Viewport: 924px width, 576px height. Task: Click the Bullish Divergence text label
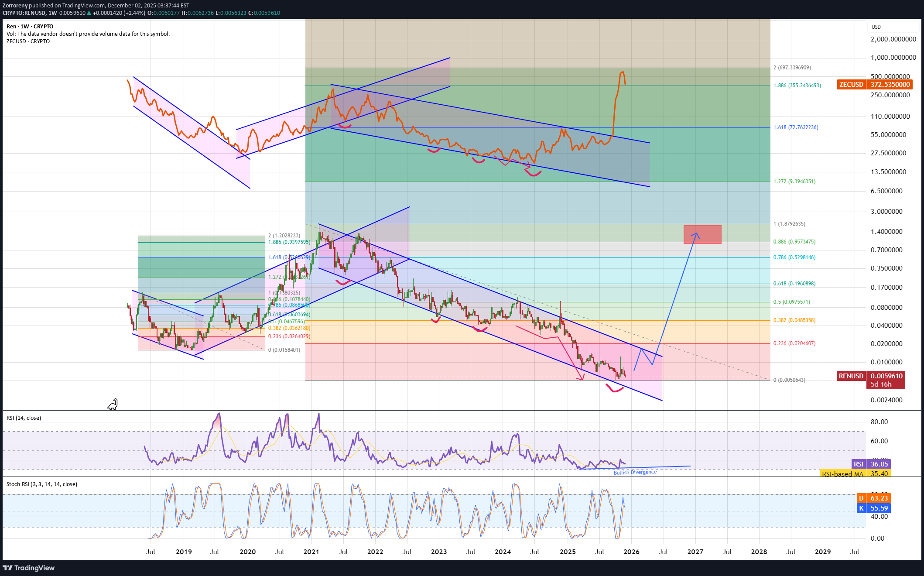(635, 472)
